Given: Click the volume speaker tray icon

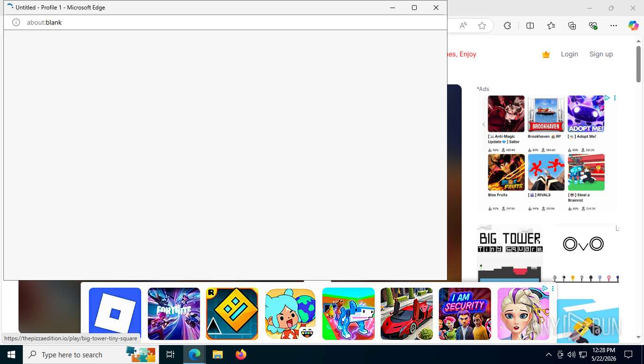Looking at the screenshot, I should point(572,355).
